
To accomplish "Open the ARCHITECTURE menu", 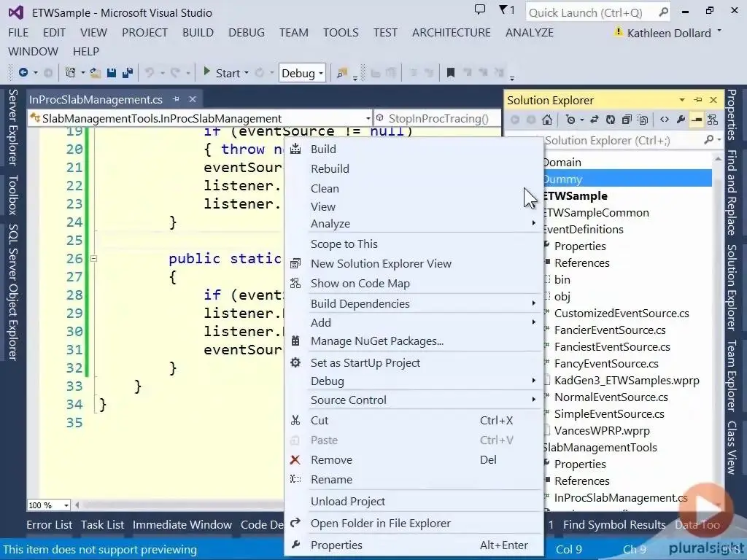I will point(451,32).
